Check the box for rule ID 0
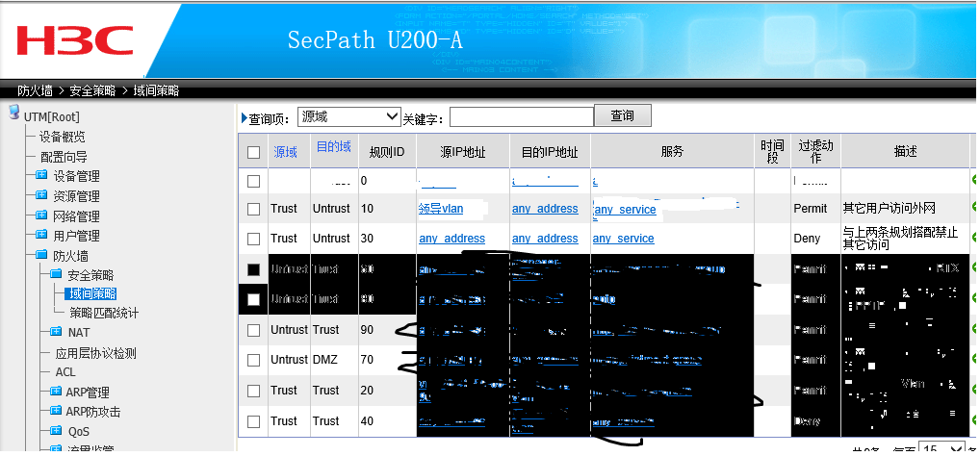 [x=254, y=181]
